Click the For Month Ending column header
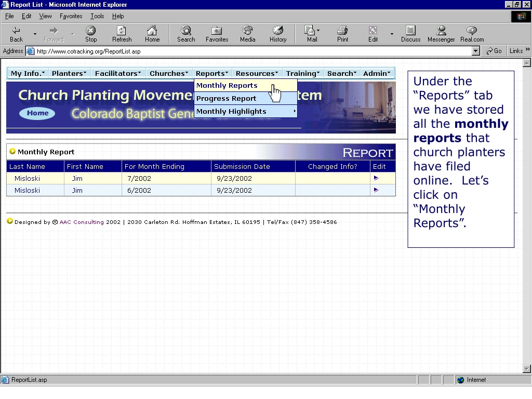532x399 pixels. 166,166
